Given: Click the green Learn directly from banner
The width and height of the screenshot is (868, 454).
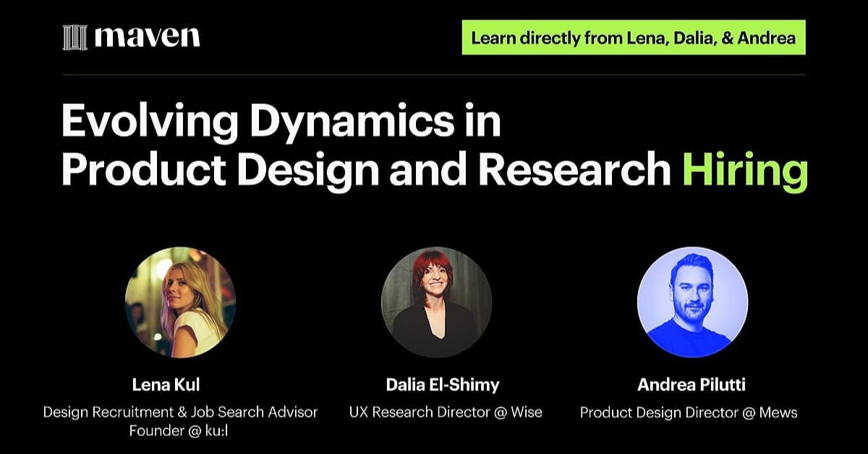Looking at the screenshot, I should (x=634, y=38).
